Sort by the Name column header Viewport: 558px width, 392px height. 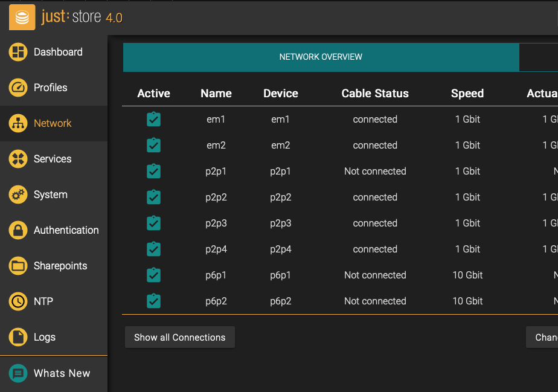pyautogui.click(x=216, y=93)
